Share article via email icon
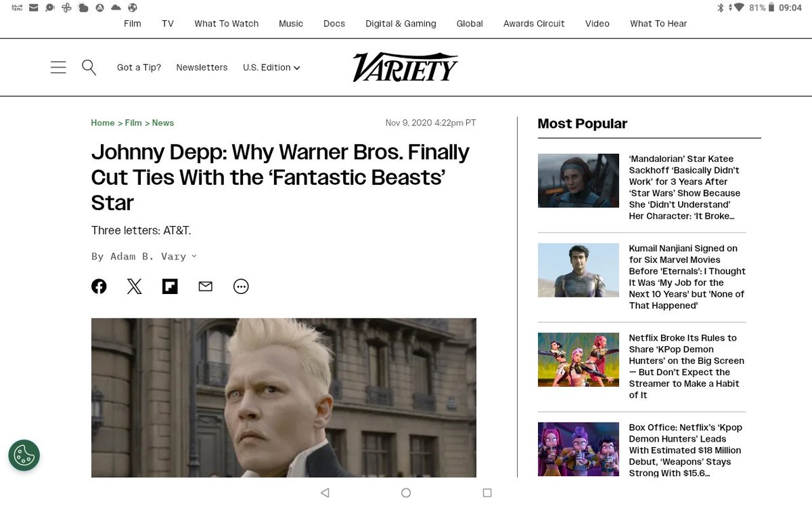Screen dimensions: 812x508 [206, 287]
